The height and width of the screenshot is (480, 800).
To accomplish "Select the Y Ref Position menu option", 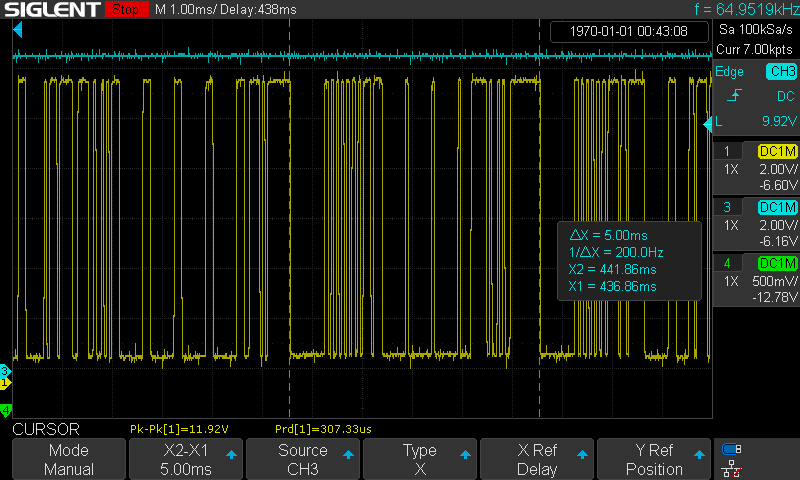I will click(653, 460).
